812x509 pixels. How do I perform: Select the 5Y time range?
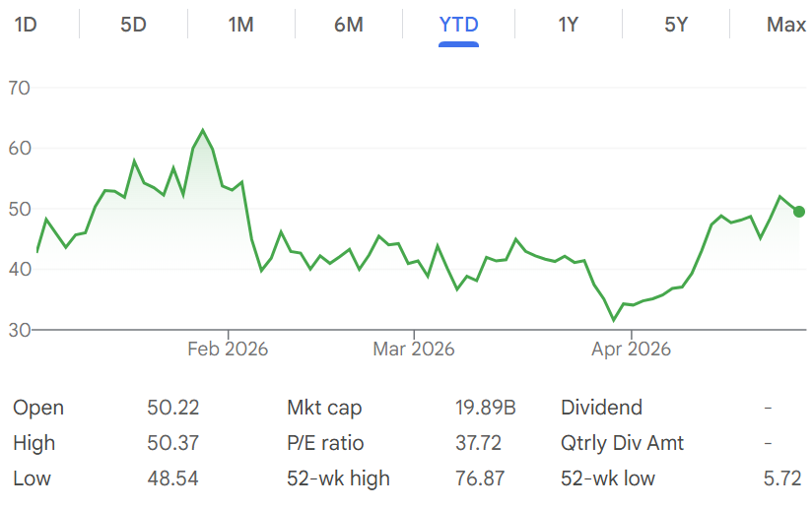[676, 25]
